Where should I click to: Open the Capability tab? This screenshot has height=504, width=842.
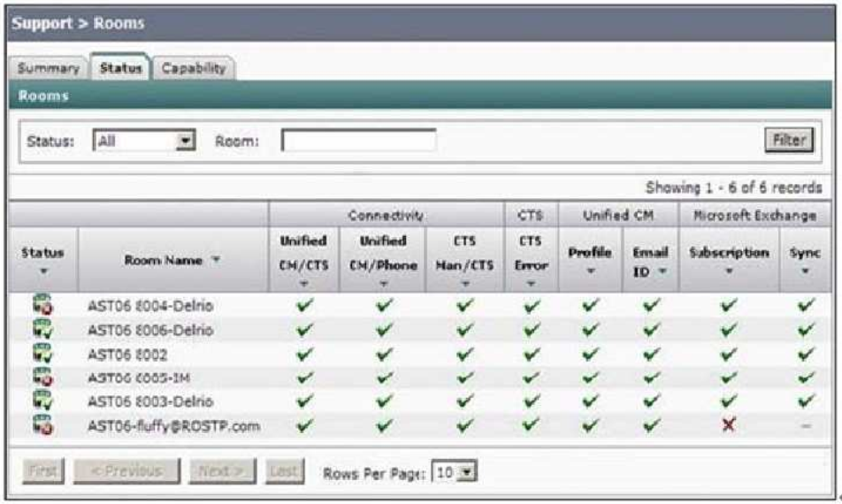point(194,68)
